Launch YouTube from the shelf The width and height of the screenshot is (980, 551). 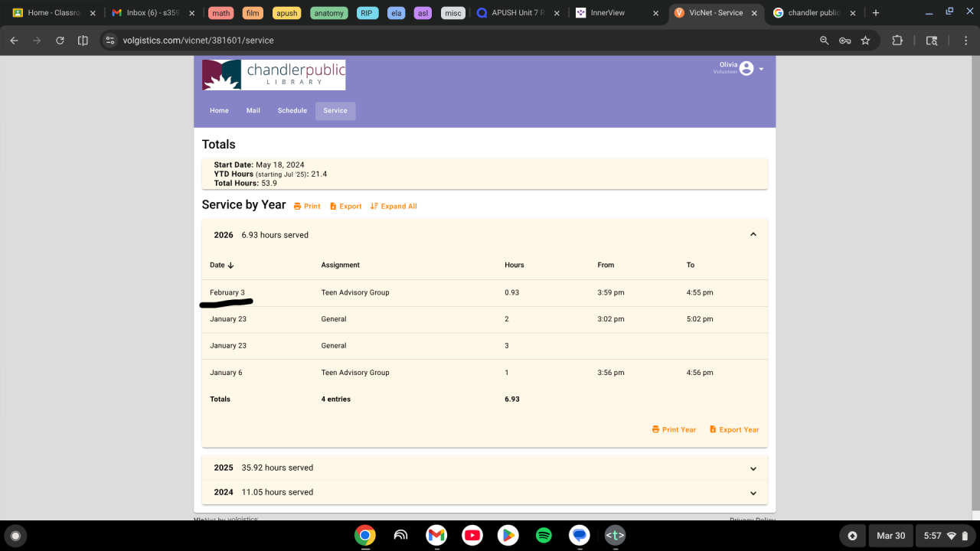click(x=472, y=536)
